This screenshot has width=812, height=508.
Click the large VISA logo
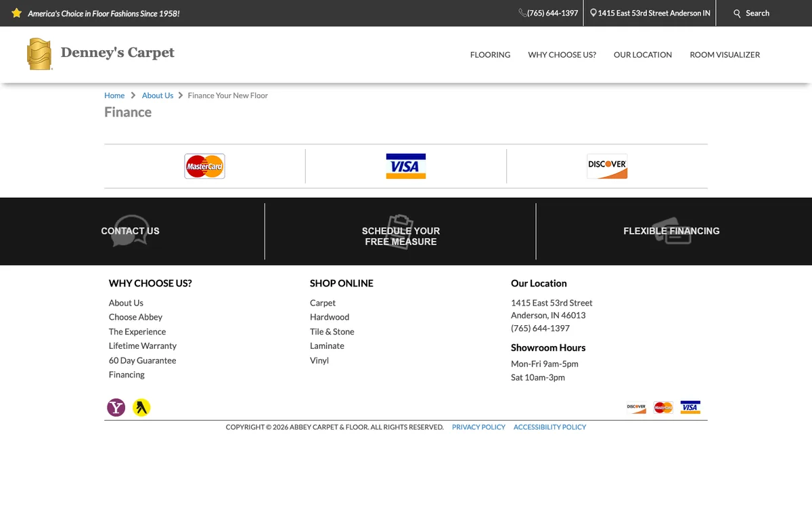coord(406,166)
